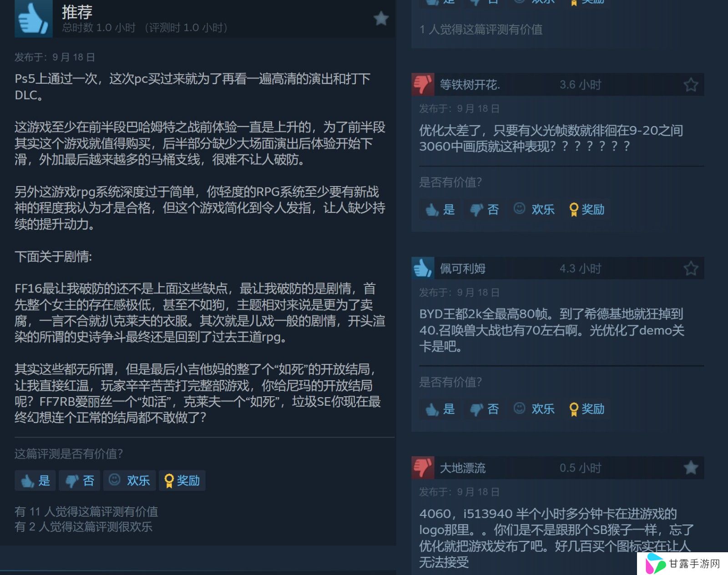The width and height of the screenshot is (728, 575).
Task: Open reviewer name 等铁树开花.
Action: 470,85
